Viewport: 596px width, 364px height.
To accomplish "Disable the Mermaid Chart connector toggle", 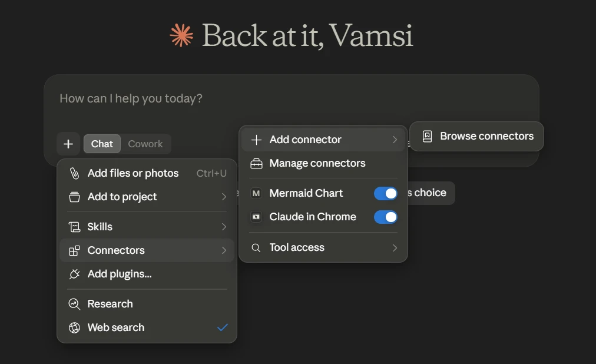I will point(385,193).
